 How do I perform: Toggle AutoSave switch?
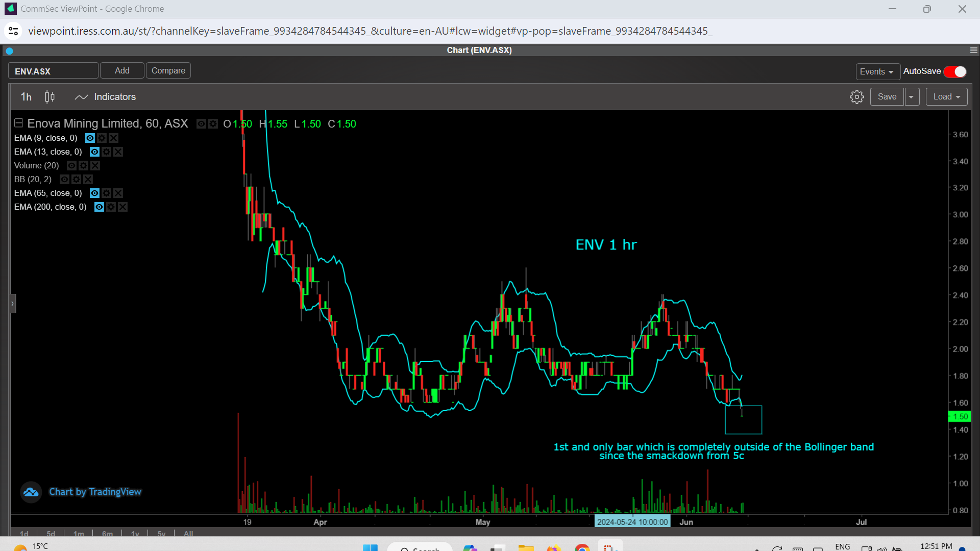(x=955, y=72)
